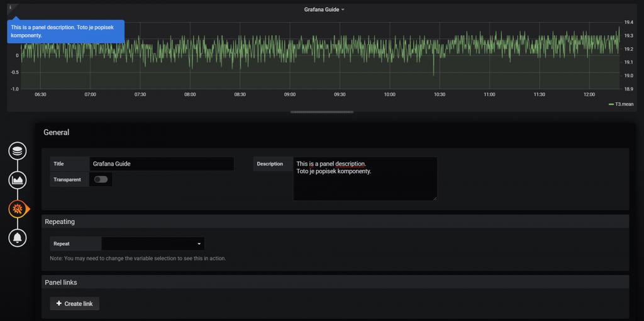Click the panel resize handle bar

pyautogui.click(x=321, y=112)
